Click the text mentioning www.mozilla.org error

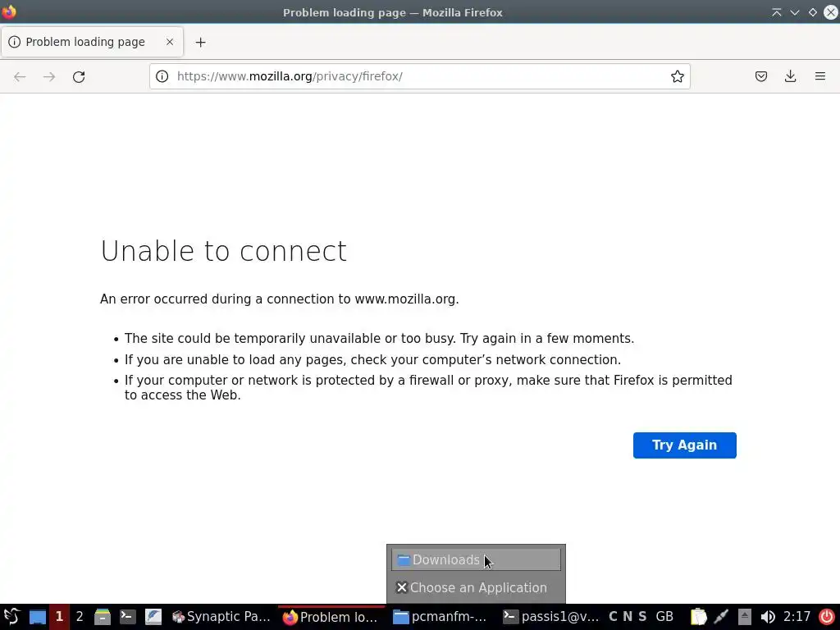point(279,299)
